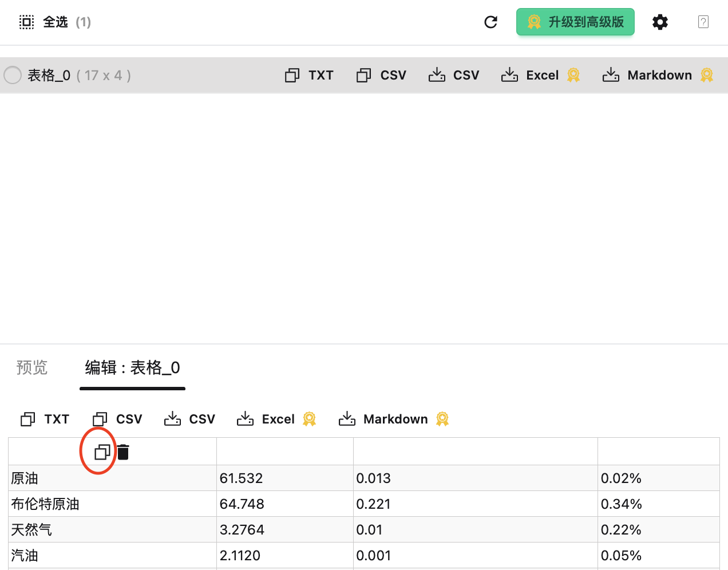The height and width of the screenshot is (570, 728).
Task: Open settings with the gear icon
Action: pyautogui.click(x=660, y=22)
